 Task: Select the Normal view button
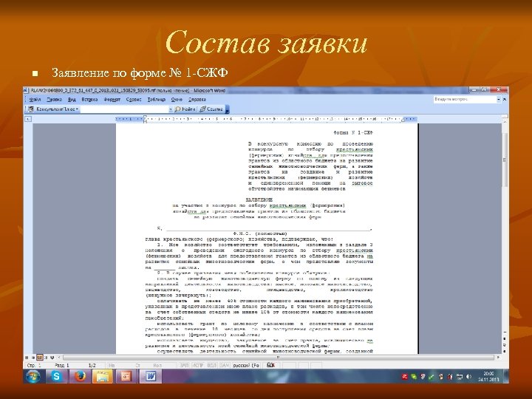point(27,358)
